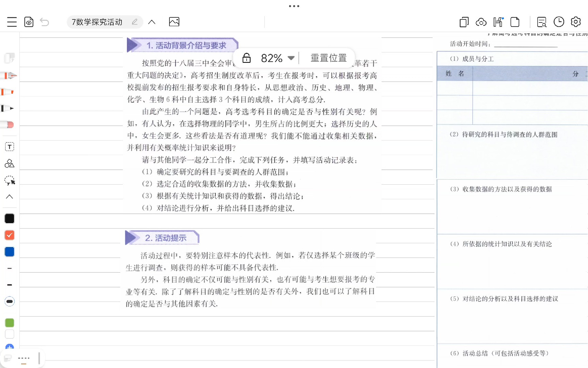The height and width of the screenshot is (368, 588).
Task: Toggle the image position lock icon
Action: point(246,58)
